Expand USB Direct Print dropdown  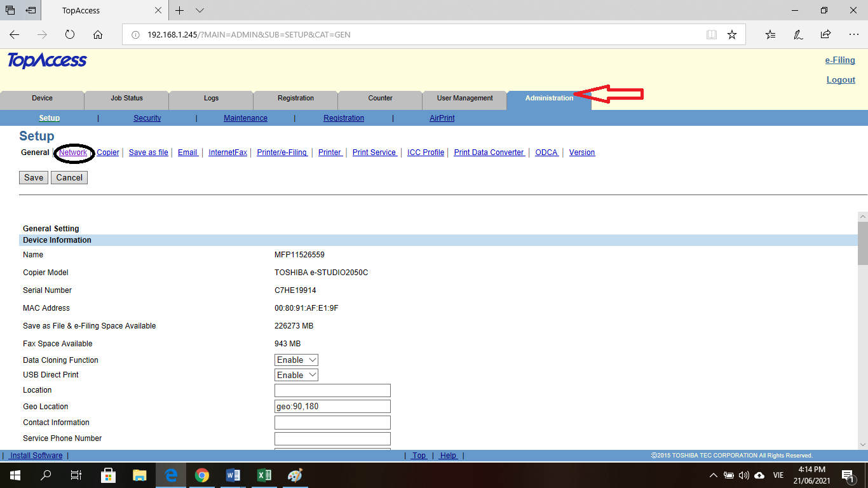[296, 375]
